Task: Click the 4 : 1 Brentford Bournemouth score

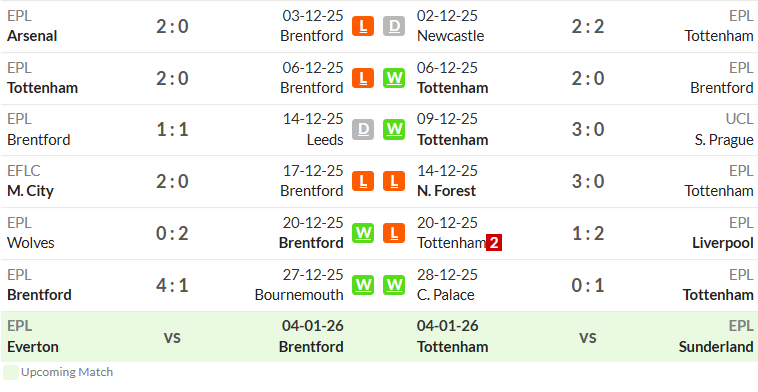Action: [172, 285]
